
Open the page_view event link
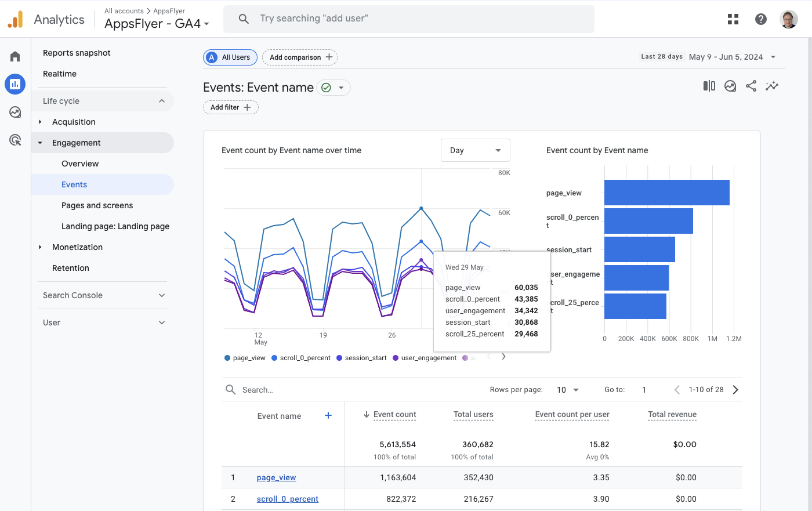click(x=276, y=477)
